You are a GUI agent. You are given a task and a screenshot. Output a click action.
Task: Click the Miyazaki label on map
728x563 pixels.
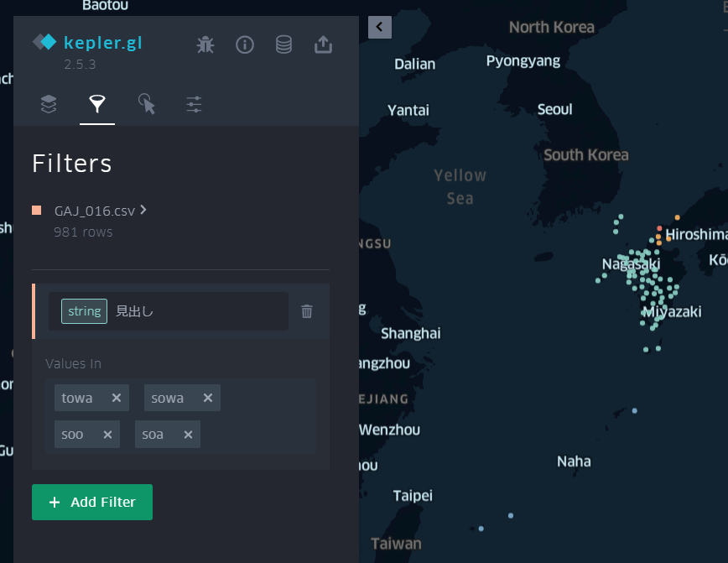tap(672, 311)
